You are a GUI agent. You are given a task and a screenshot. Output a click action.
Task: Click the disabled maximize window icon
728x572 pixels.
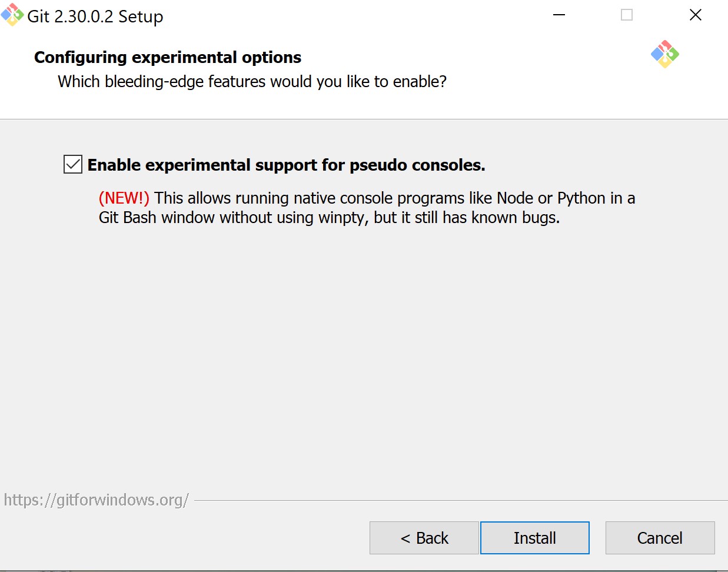click(x=627, y=15)
